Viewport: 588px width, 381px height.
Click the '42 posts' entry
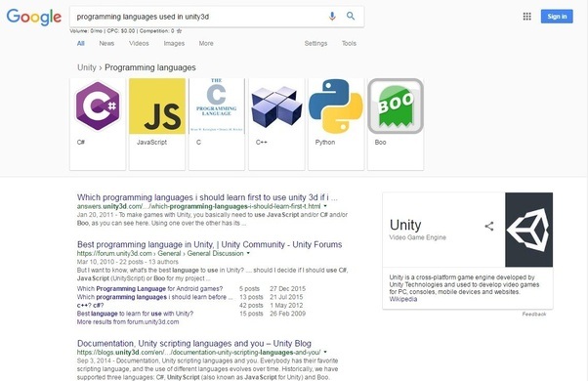click(251, 305)
